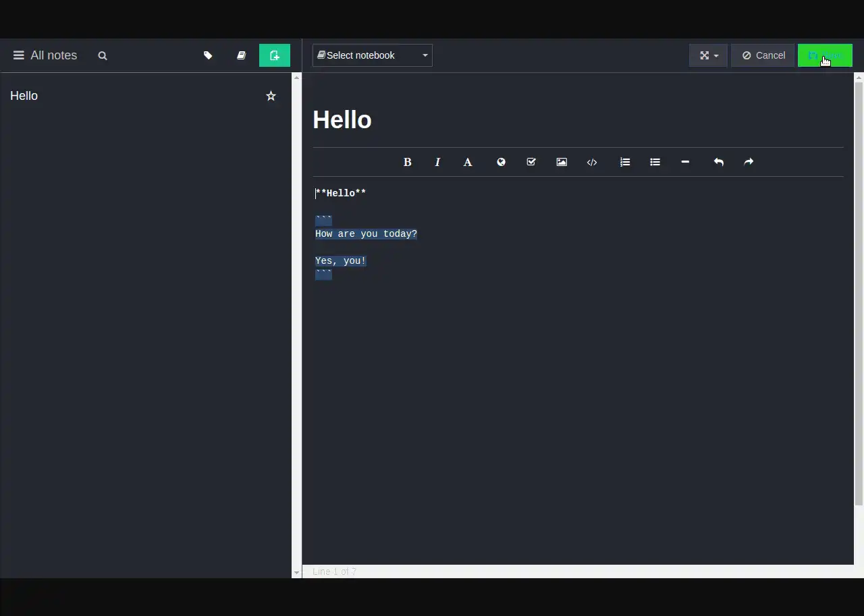Expand the Select notebook dropdown
This screenshot has width=864, height=616.
tap(373, 55)
